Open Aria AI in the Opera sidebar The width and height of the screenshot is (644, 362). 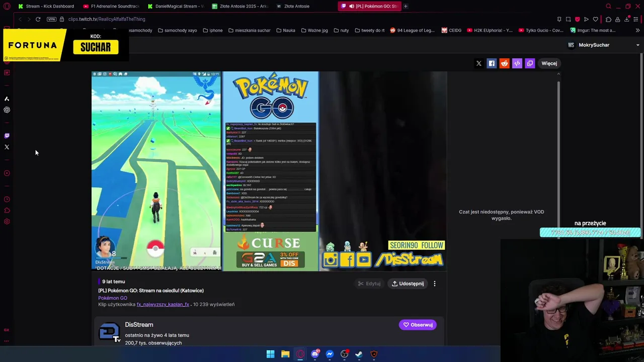point(7,99)
